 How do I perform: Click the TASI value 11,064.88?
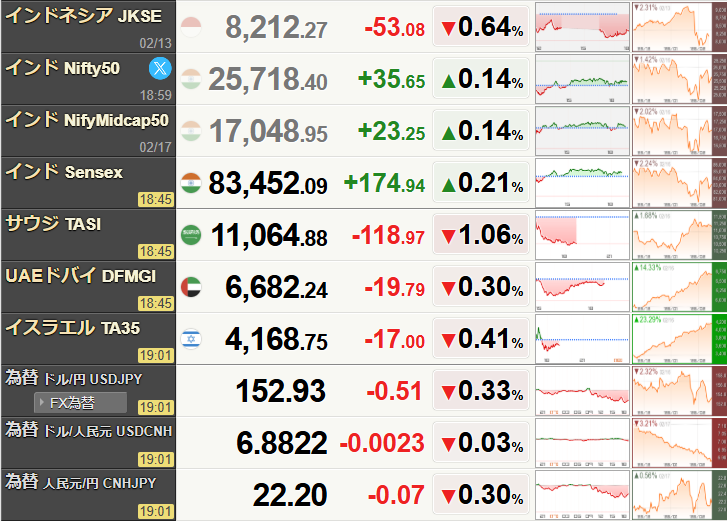click(269, 235)
